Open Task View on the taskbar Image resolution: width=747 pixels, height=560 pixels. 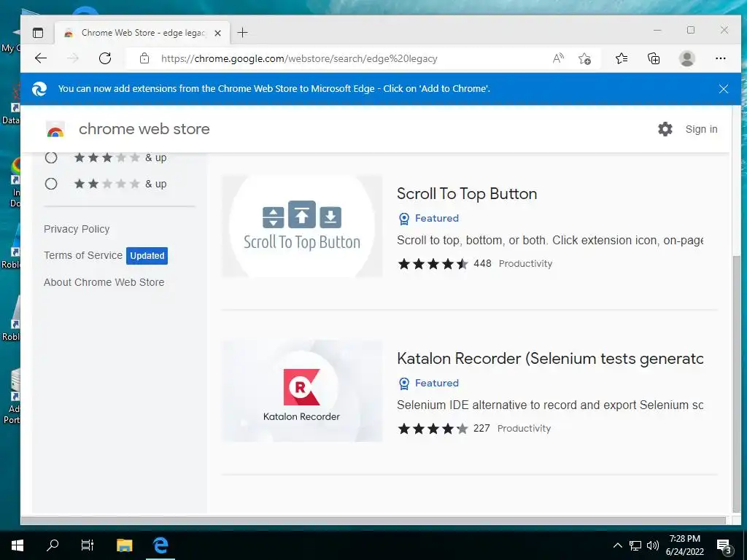[x=88, y=545]
